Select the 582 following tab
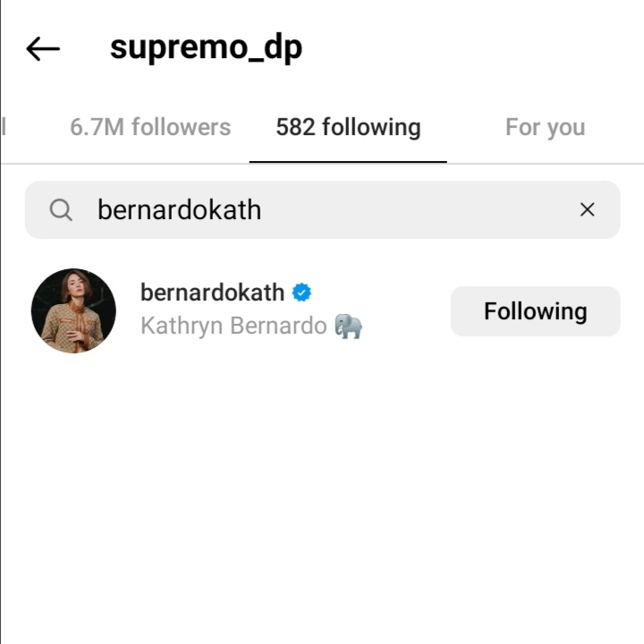644x644 pixels. click(x=348, y=127)
